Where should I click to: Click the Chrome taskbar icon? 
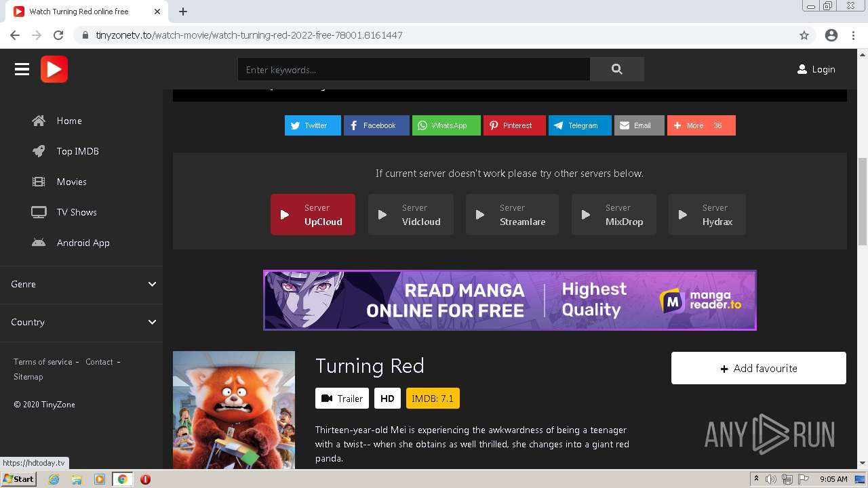[123, 479]
